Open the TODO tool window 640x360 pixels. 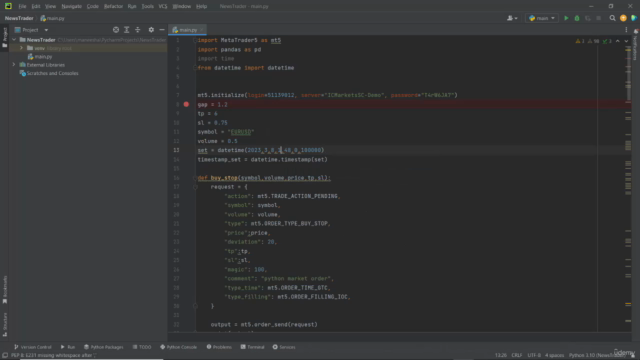[x=142, y=347]
